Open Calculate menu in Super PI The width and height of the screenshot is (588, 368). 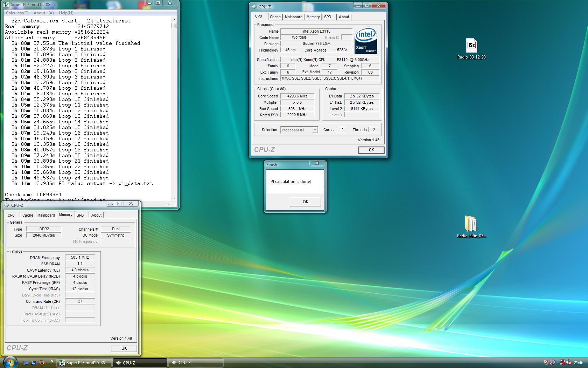[17, 13]
